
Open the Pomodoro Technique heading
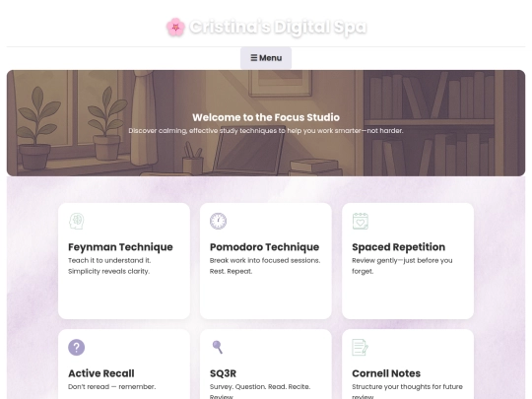pyautogui.click(x=264, y=247)
